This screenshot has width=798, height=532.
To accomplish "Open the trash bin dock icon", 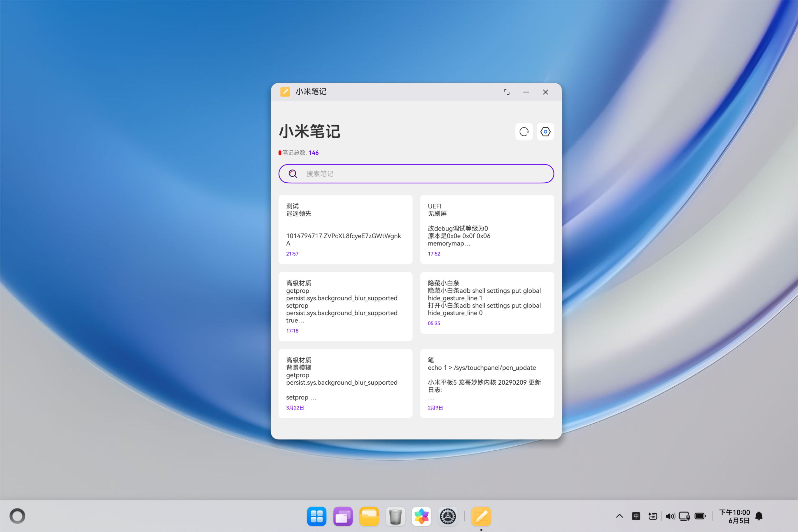I will point(395,516).
